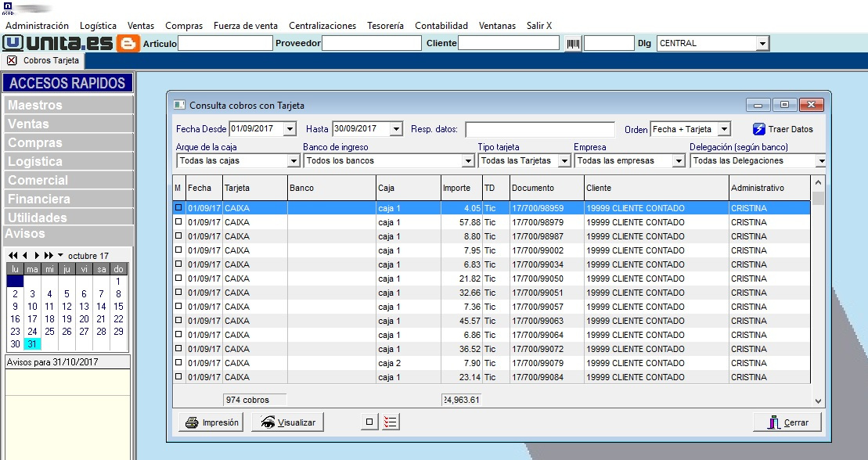Image resolution: width=868 pixels, height=460 pixels.
Task: Sort by the Documento column header
Action: [547, 188]
